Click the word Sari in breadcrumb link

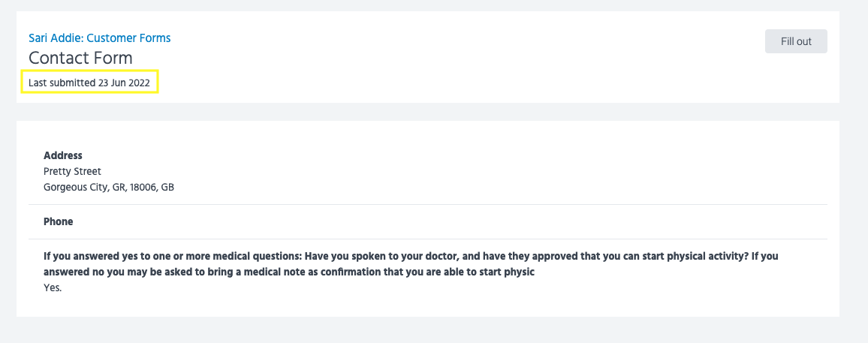(x=39, y=38)
